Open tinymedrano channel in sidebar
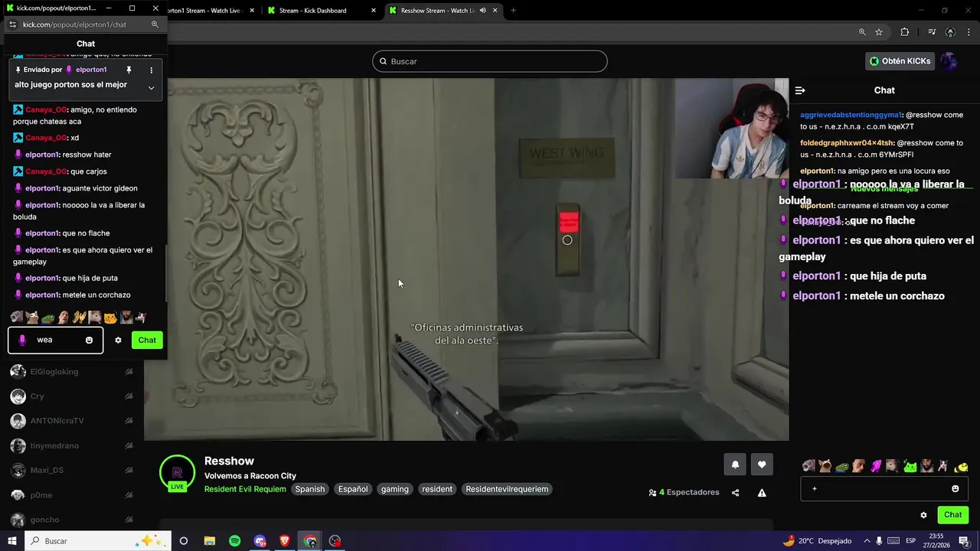This screenshot has height=551, width=980. point(54,445)
